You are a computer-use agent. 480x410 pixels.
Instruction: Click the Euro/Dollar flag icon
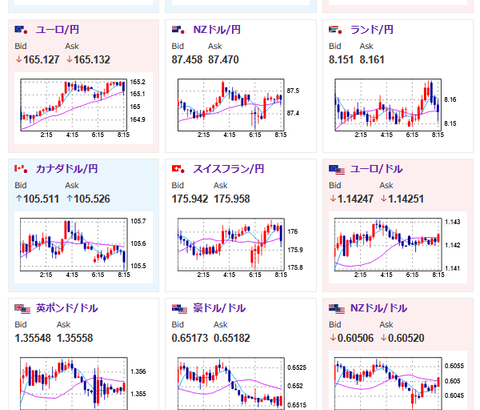tap(337, 170)
